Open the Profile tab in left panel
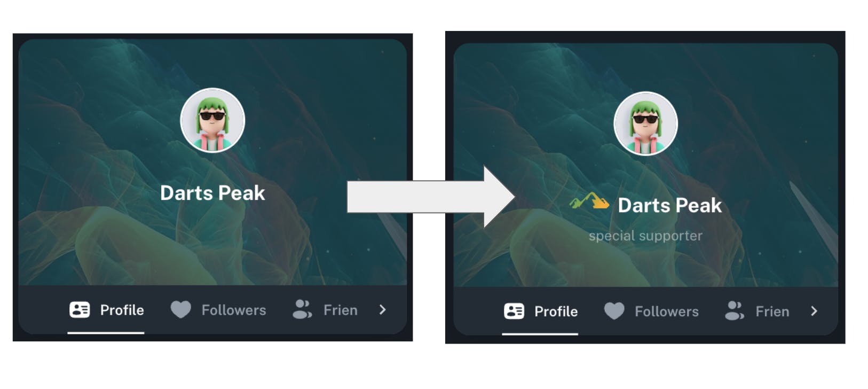The width and height of the screenshot is (868, 389). click(x=106, y=310)
